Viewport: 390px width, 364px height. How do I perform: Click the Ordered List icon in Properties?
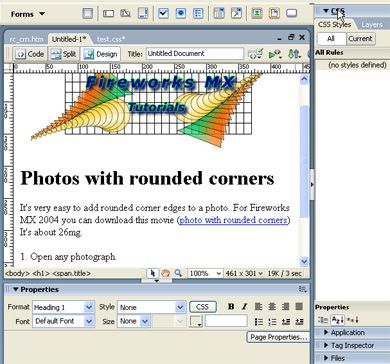pyautogui.click(x=272, y=322)
